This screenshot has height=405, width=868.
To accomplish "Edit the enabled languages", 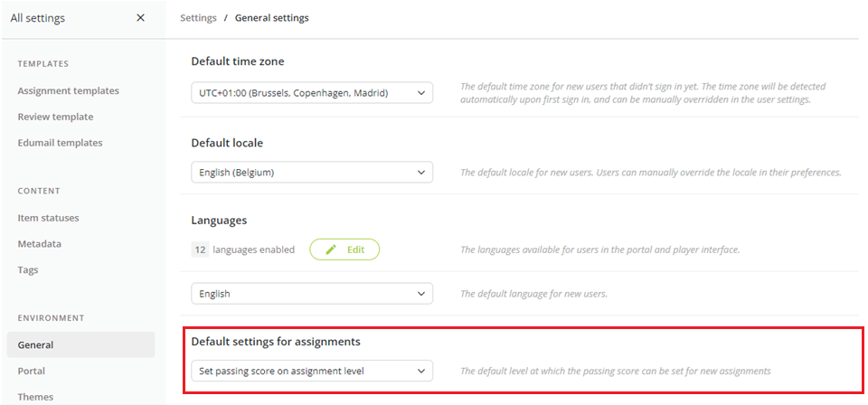I will [x=344, y=250].
